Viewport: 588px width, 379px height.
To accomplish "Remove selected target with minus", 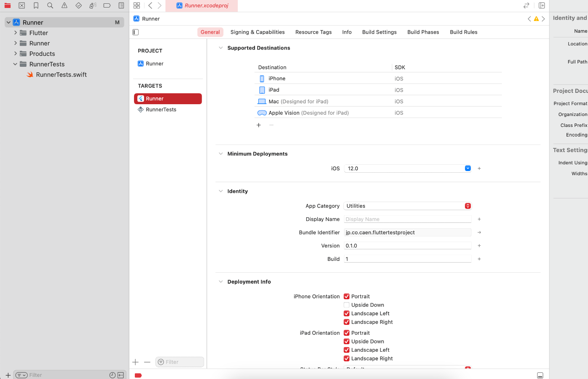I will (147, 362).
